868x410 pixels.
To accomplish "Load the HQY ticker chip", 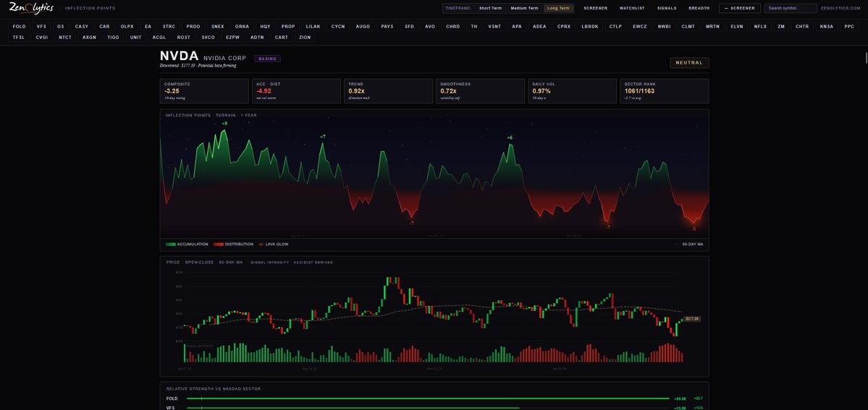I will pos(266,27).
